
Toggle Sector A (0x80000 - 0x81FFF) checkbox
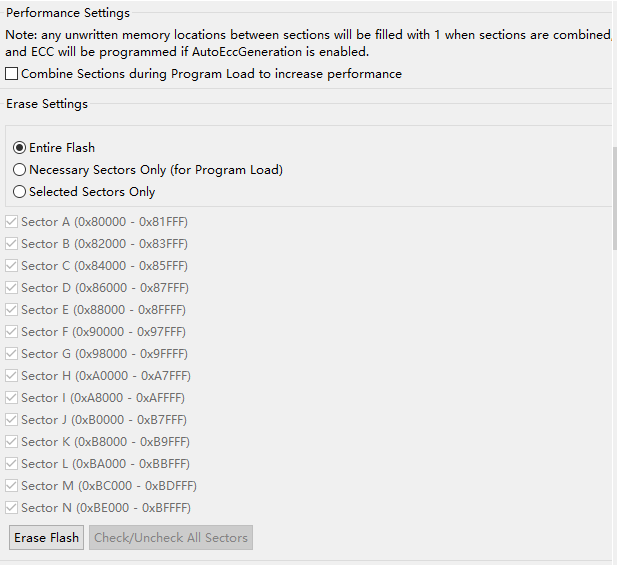click(x=12, y=222)
